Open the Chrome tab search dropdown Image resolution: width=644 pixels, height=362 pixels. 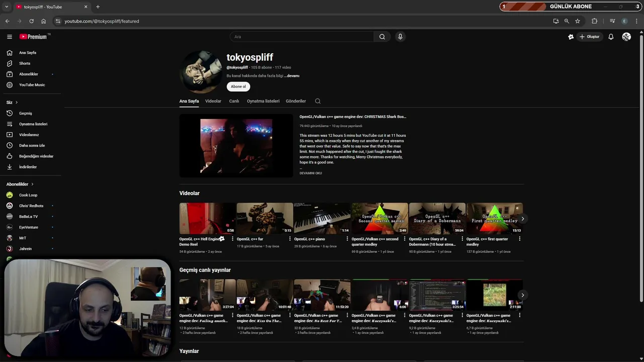[7, 7]
